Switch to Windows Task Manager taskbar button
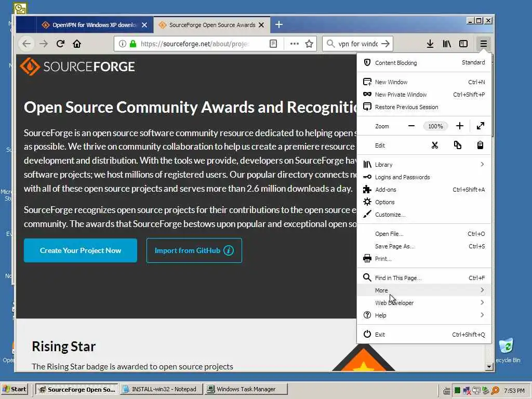The image size is (532, 399). tap(246, 389)
